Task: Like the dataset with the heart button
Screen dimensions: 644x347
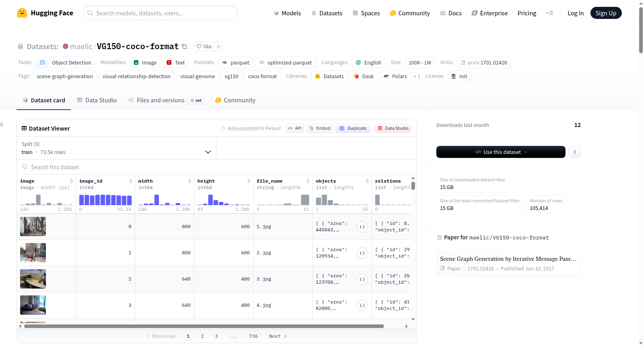Action: pyautogui.click(x=204, y=46)
